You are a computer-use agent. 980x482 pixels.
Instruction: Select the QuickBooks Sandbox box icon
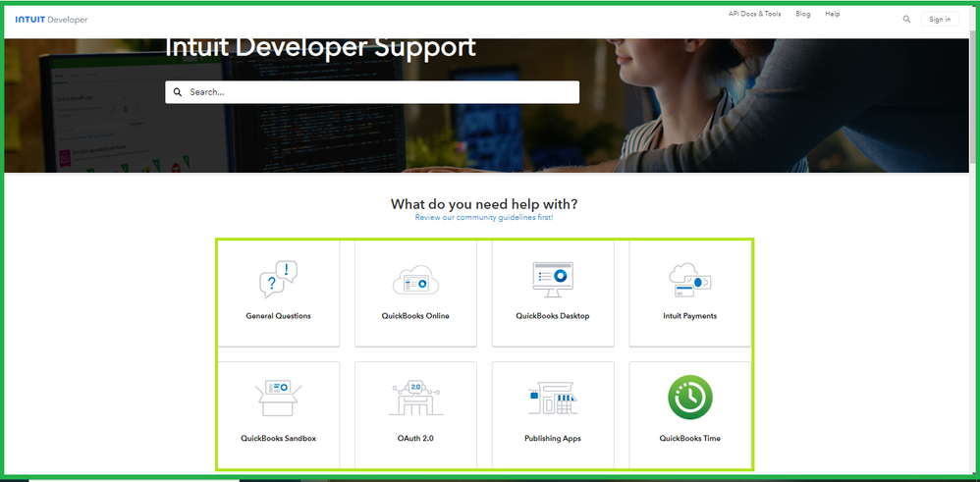click(278, 398)
